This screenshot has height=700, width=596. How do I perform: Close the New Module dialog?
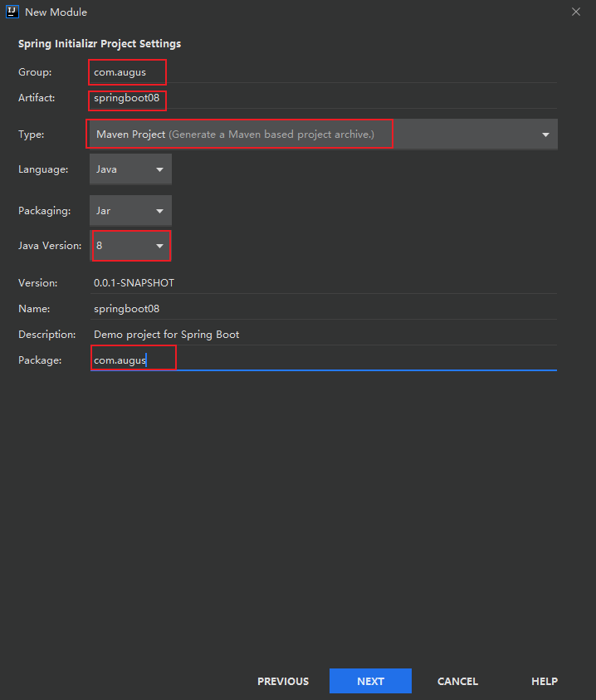[x=576, y=12]
